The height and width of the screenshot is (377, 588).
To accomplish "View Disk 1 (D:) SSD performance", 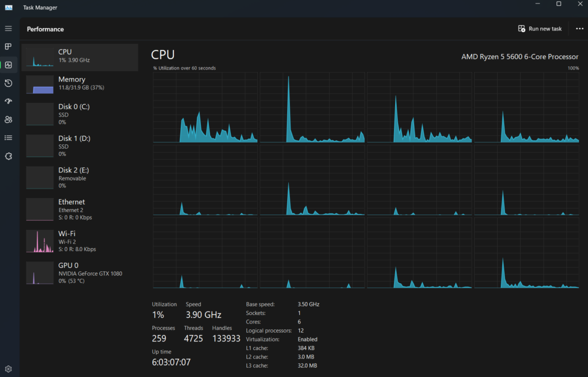I will coord(80,146).
